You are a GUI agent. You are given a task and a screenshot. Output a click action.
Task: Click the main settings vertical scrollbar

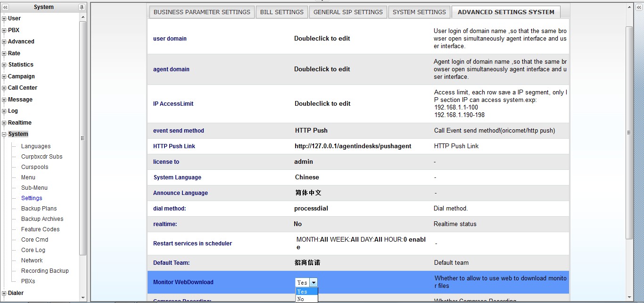[629, 132]
